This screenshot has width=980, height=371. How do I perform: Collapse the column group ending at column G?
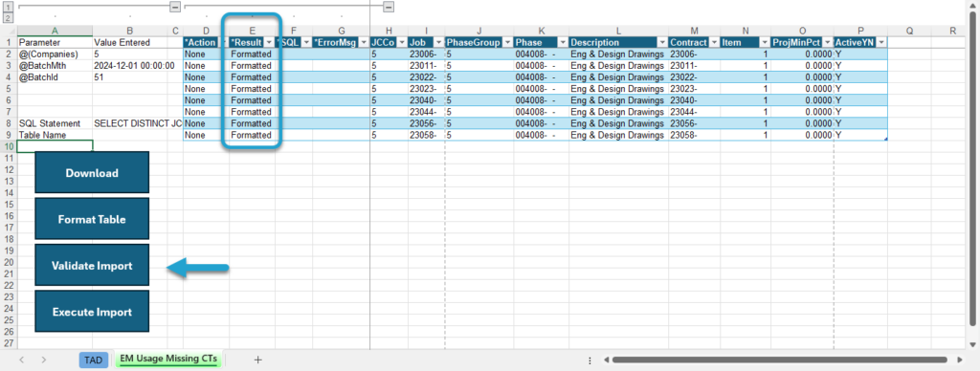click(389, 7)
